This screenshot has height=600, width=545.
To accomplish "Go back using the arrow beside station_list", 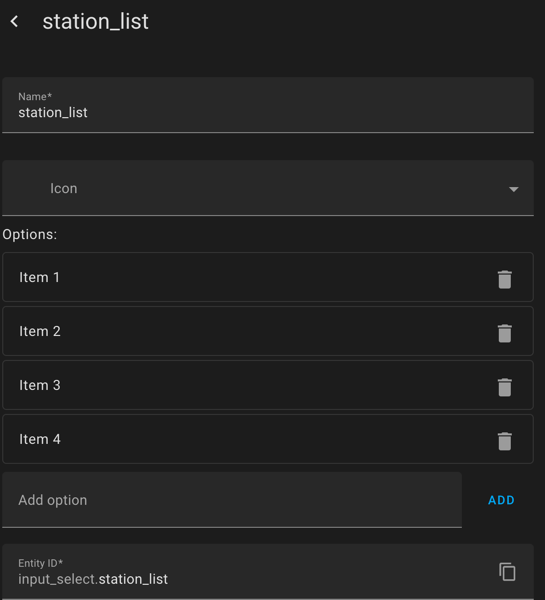I will [x=15, y=21].
